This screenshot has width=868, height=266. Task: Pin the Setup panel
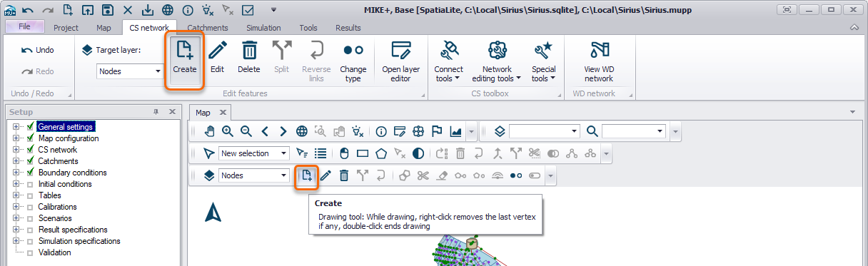coord(156,112)
